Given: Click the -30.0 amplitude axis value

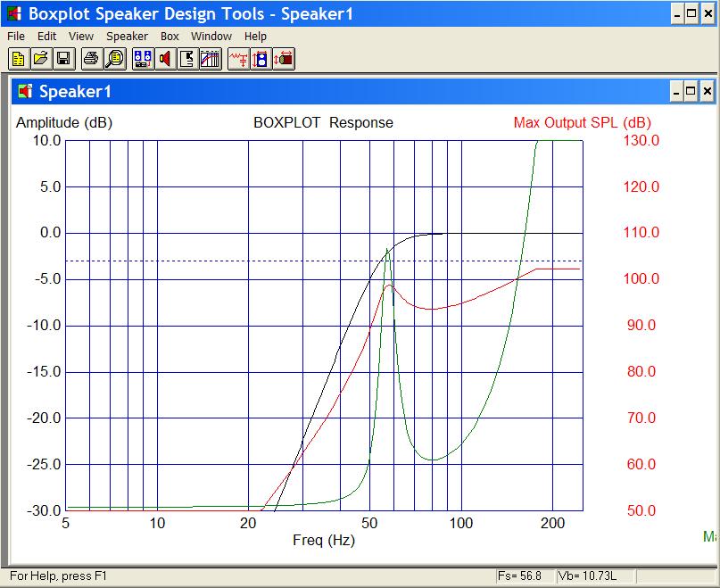Looking at the screenshot, I should pos(44,510).
